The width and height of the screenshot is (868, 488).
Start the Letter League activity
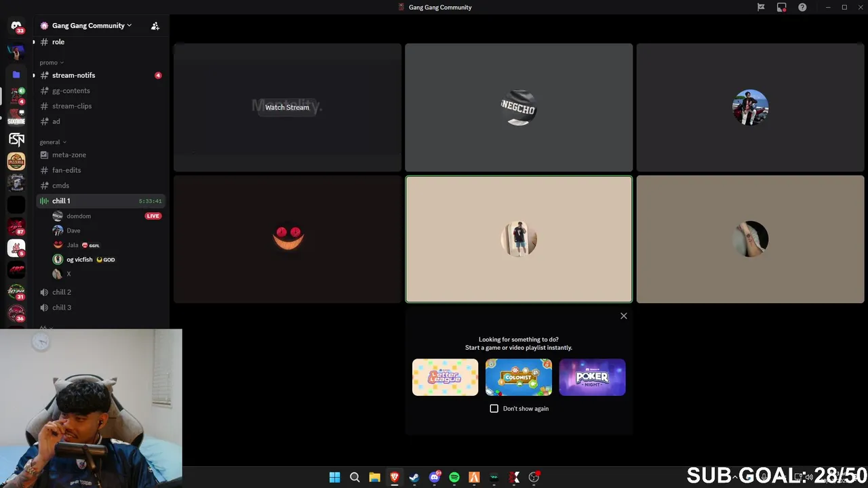[x=445, y=377]
